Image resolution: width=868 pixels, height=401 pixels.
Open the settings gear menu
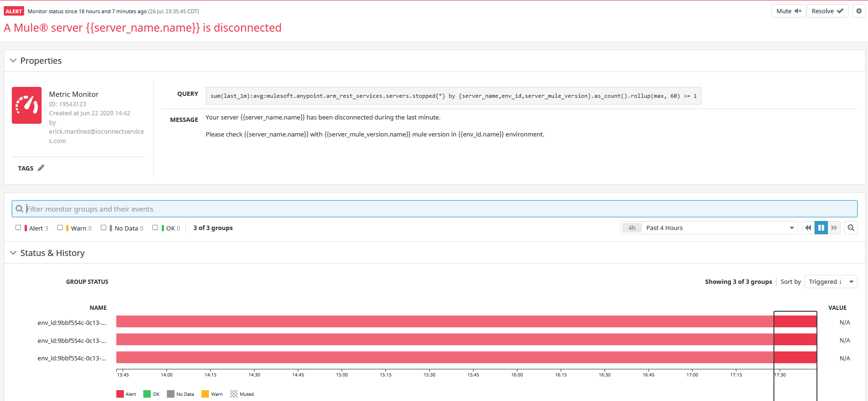[x=859, y=11]
